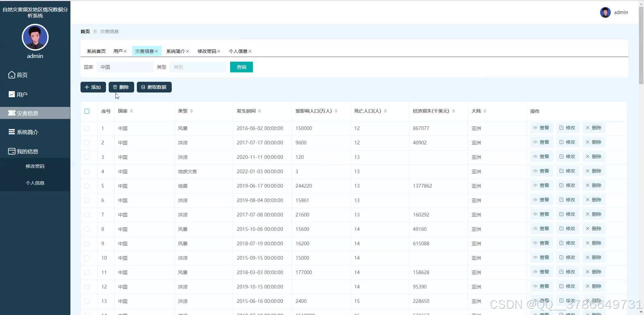Close the 用户 tab
Viewport: 644px width, 315px height.
125,51
